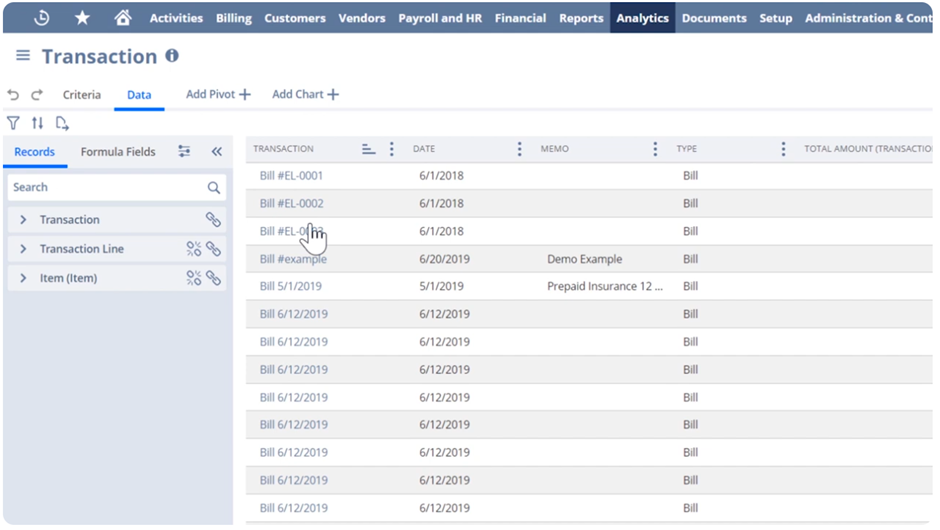
Task: Open the Date column options menu
Action: (x=519, y=149)
